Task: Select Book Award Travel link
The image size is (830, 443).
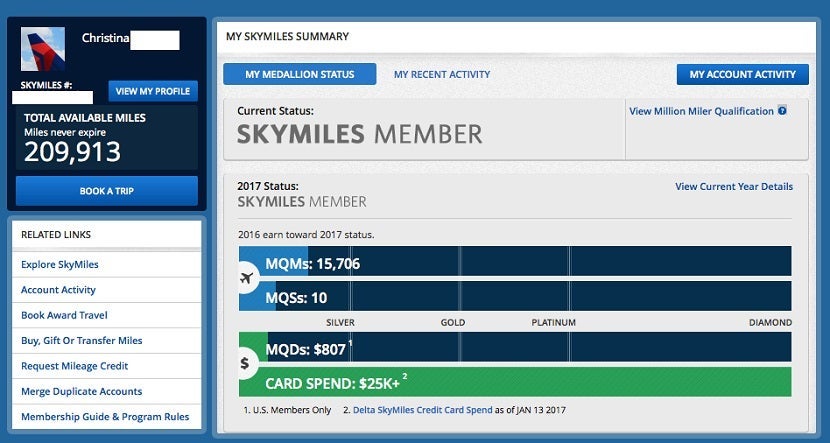Action: (63, 316)
